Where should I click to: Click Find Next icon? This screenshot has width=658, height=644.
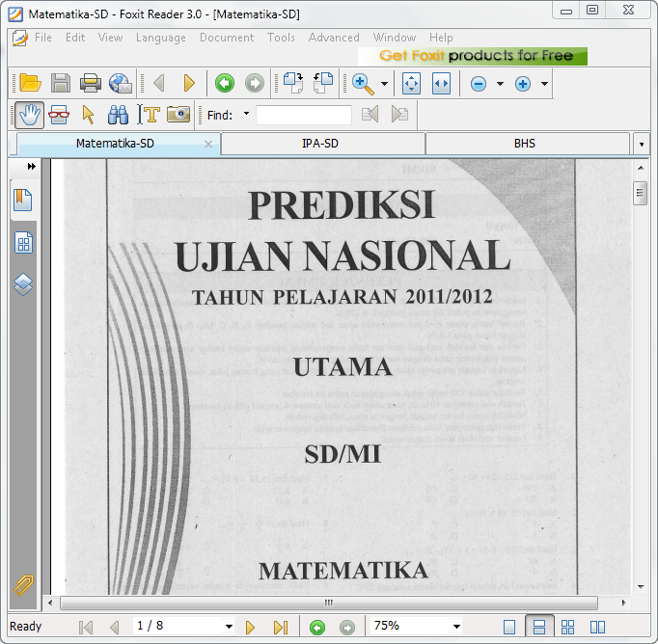[x=400, y=114]
